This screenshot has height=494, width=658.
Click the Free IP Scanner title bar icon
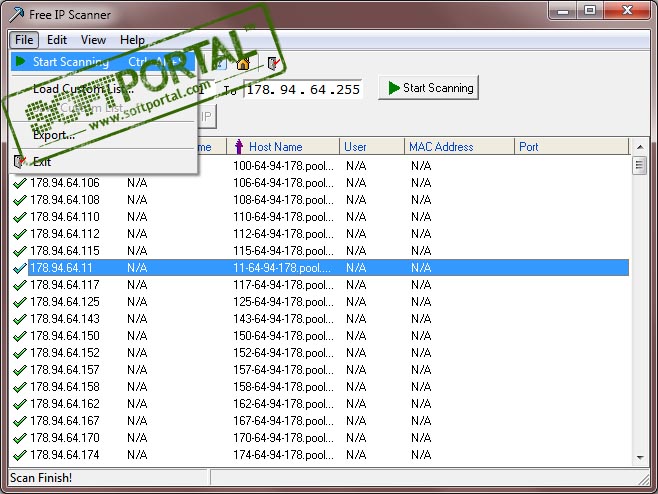click(x=16, y=15)
